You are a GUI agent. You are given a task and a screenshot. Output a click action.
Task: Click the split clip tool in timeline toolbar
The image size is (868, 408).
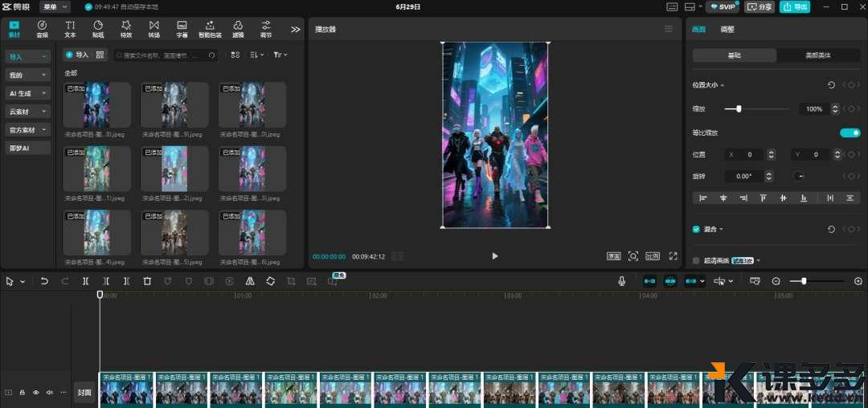point(85,281)
